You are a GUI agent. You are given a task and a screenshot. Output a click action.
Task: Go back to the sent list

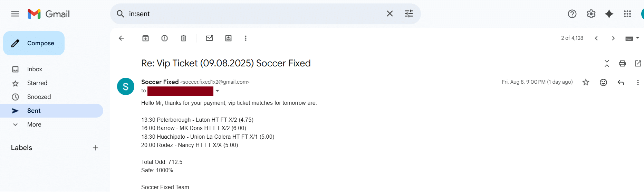point(121,38)
